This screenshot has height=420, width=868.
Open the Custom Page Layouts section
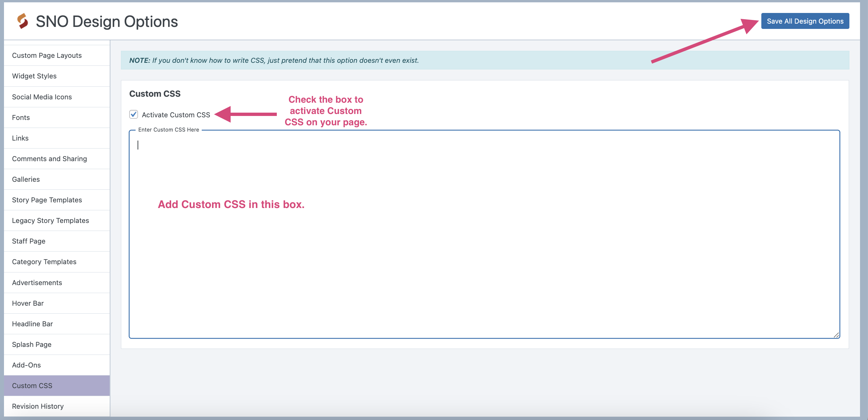(x=57, y=55)
